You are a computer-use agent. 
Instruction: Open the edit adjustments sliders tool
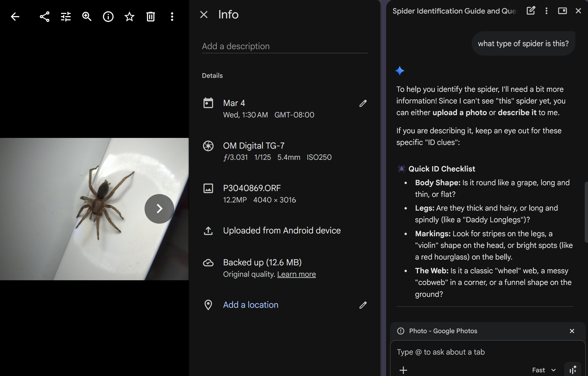[x=66, y=17]
